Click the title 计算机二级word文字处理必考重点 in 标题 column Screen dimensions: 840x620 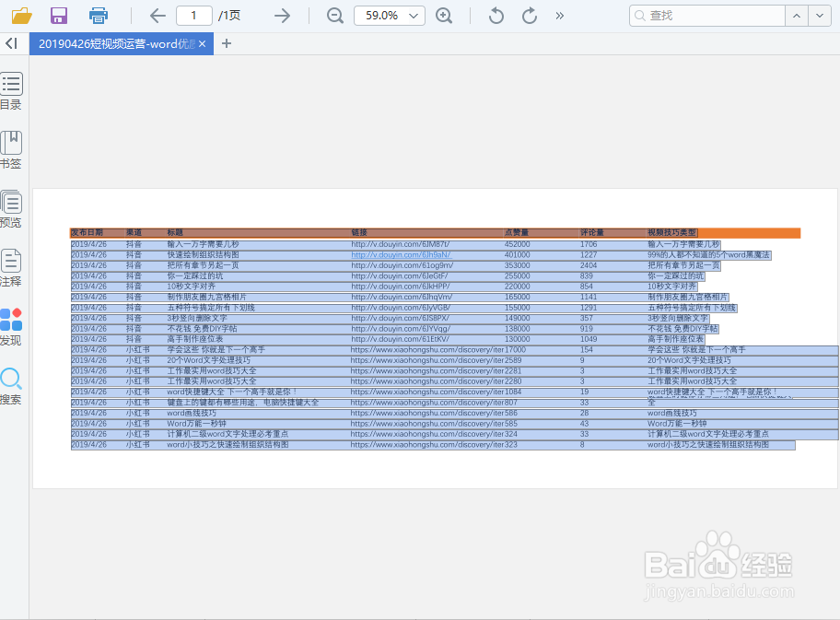(227, 434)
